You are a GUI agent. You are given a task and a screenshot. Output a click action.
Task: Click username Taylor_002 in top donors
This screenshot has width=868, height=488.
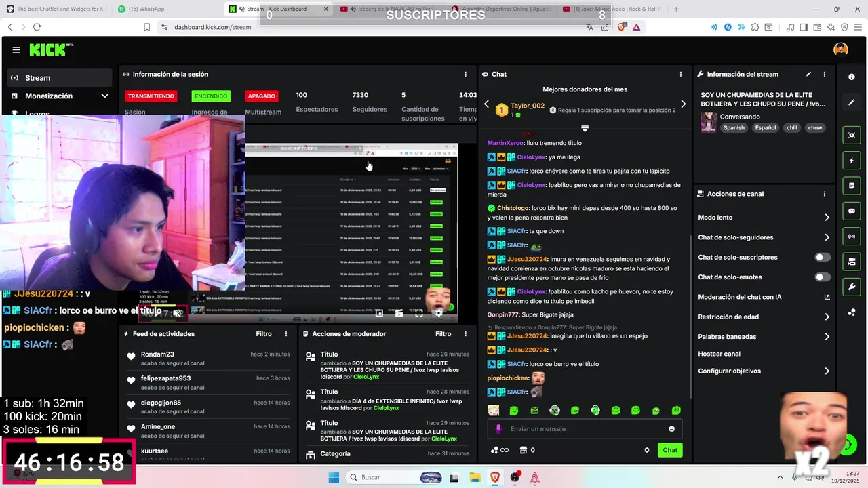[528, 106]
